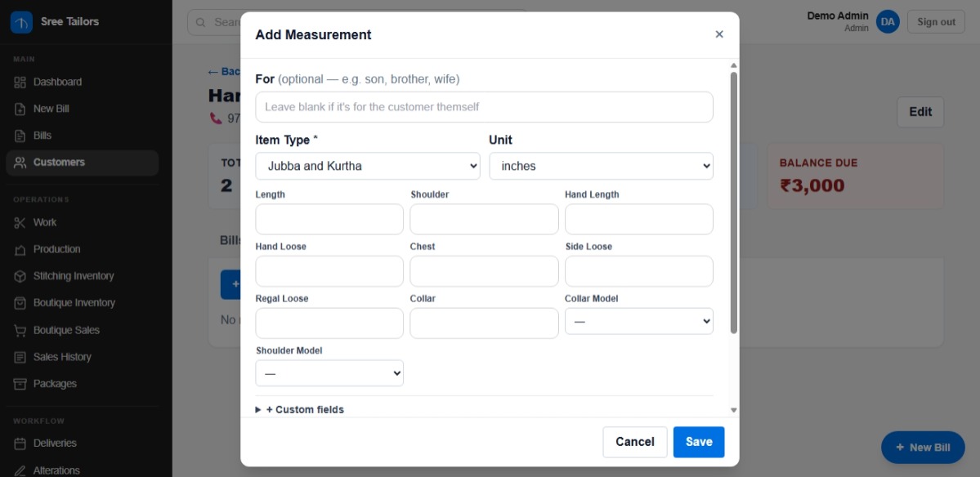Screen dimensions: 980x477
Task: Click the phone icon under customer name
Action: click(x=216, y=118)
